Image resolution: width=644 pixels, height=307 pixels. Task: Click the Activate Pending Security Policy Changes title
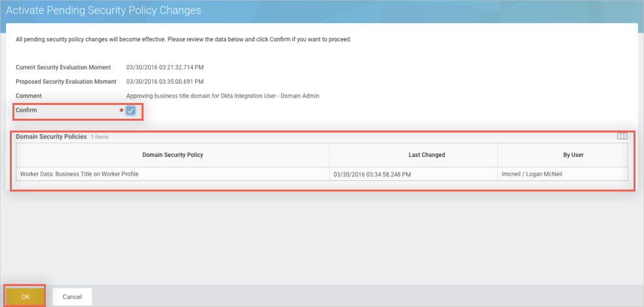coord(104,10)
